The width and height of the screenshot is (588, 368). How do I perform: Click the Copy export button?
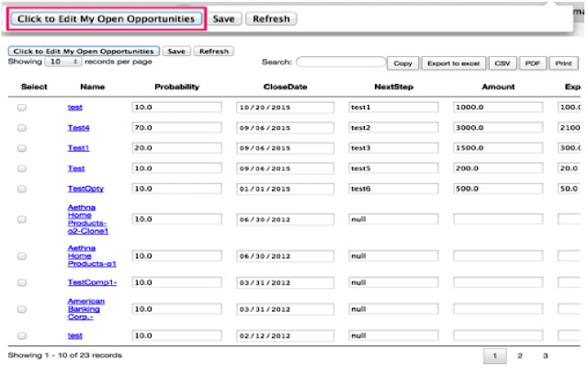click(x=402, y=63)
